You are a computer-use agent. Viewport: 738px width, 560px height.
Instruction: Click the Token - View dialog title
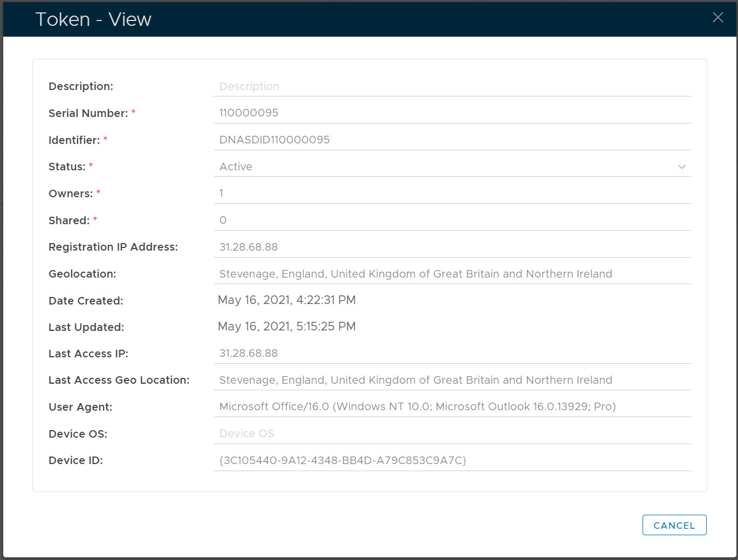point(93,19)
